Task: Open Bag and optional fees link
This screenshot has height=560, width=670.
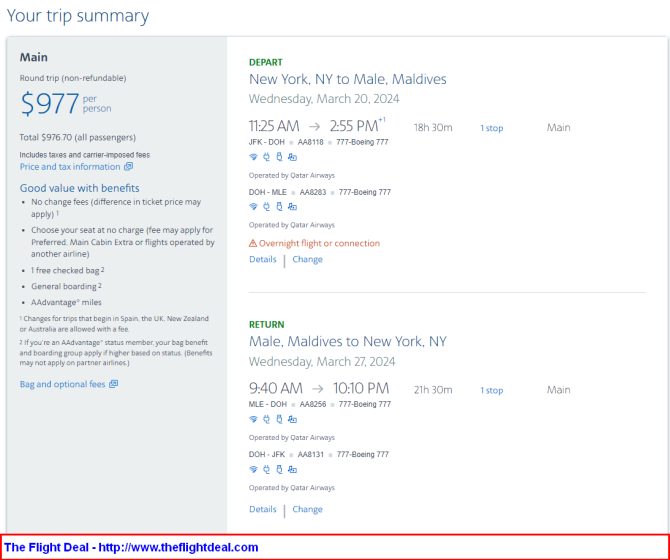Action: pyautogui.click(x=62, y=384)
